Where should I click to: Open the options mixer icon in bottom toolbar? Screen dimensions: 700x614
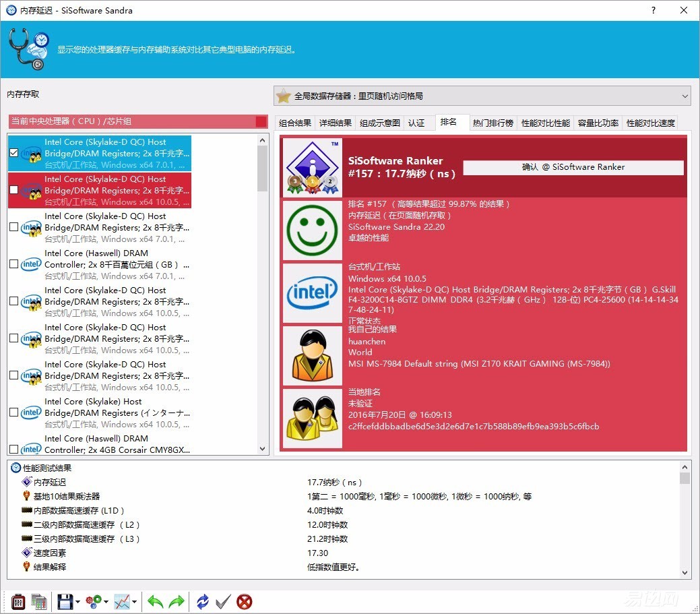point(18,602)
